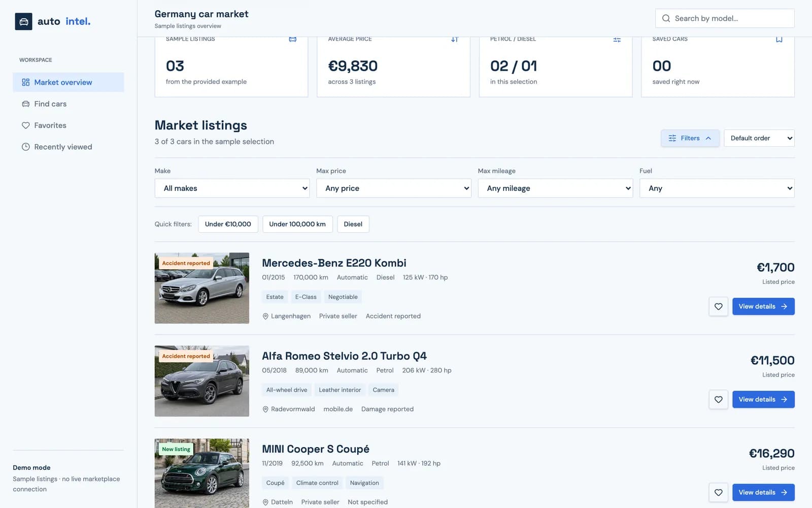Screen dimensions: 812x508
Task: Click the Recently viewed clock icon
Action: (25, 147)
